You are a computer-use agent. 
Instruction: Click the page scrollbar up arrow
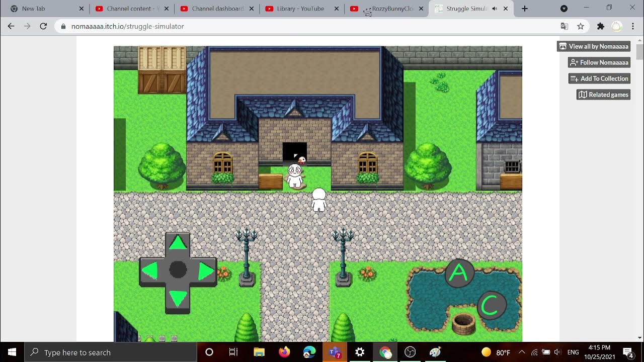pos(640,40)
